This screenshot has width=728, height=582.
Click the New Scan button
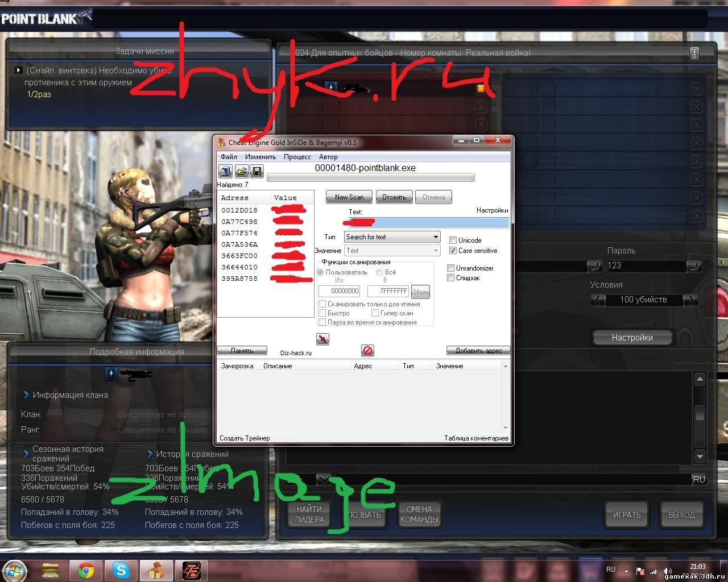tap(349, 197)
